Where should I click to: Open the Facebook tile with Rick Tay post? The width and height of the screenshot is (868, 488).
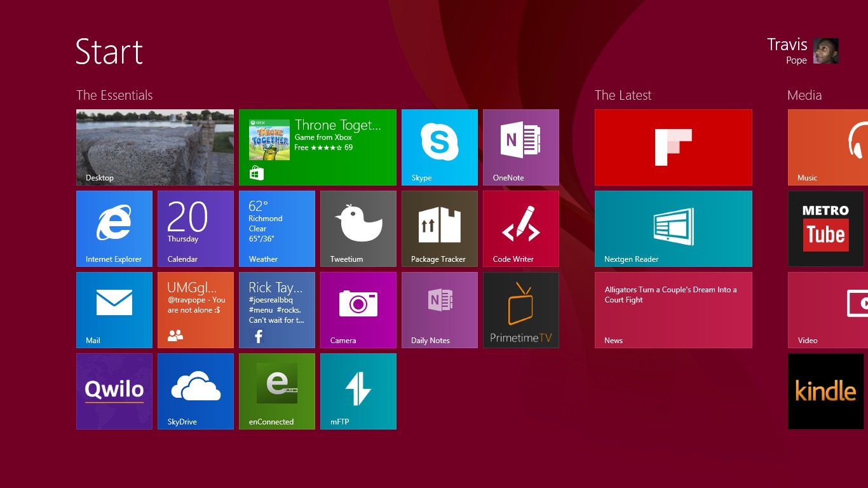pos(277,310)
